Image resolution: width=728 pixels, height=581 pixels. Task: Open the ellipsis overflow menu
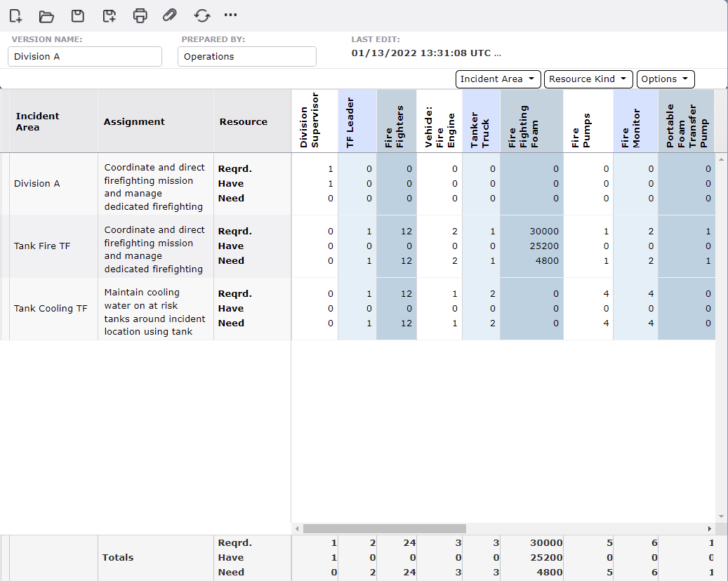click(230, 15)
